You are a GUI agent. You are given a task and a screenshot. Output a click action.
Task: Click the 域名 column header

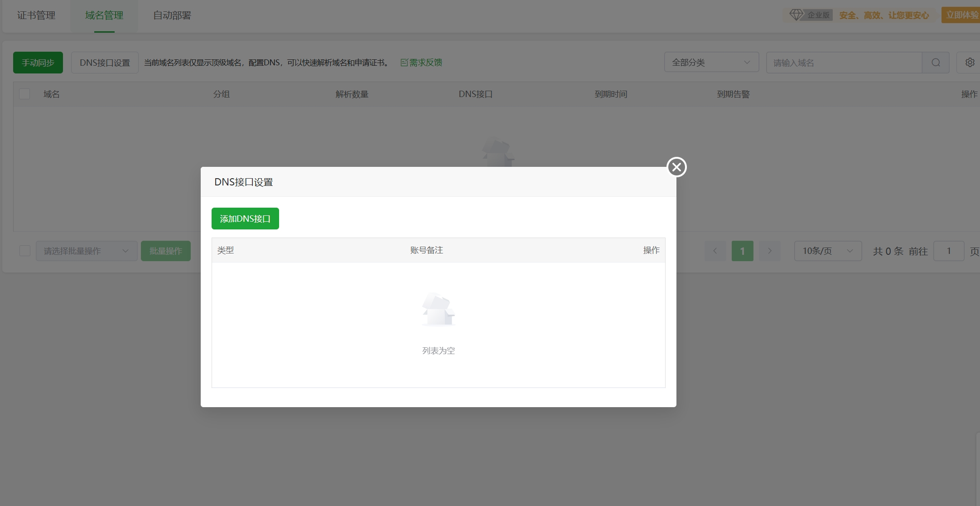52,94
